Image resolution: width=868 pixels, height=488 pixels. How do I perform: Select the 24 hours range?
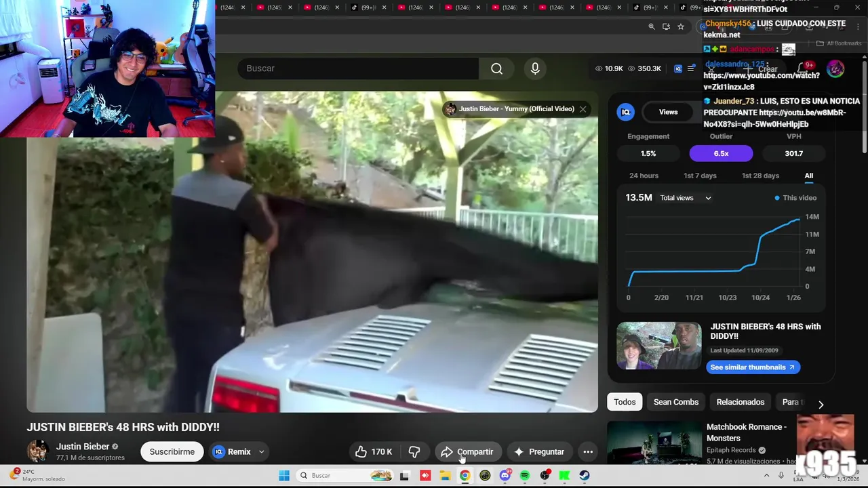pyautogui.click(x=644, y=176)
